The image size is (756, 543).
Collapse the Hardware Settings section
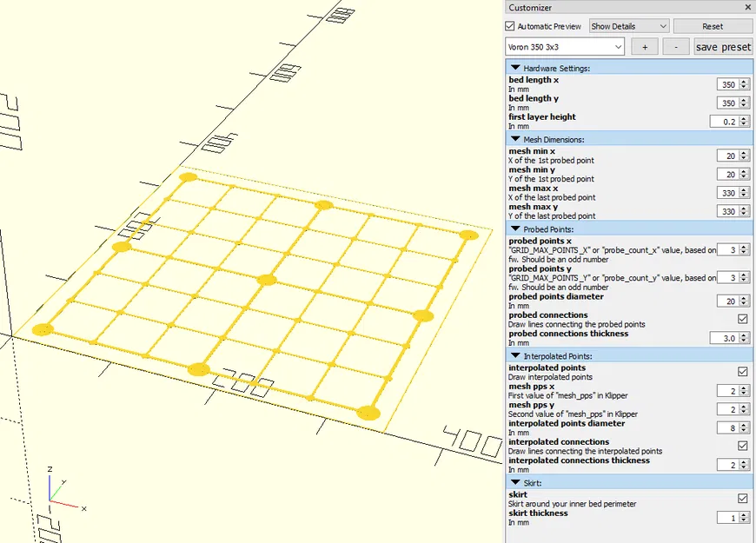[515, 68]
